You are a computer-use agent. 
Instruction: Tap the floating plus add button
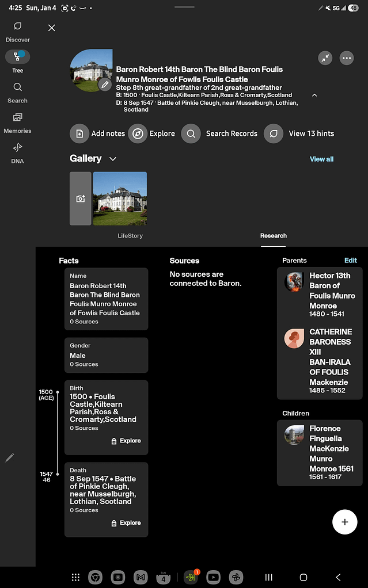345,522
